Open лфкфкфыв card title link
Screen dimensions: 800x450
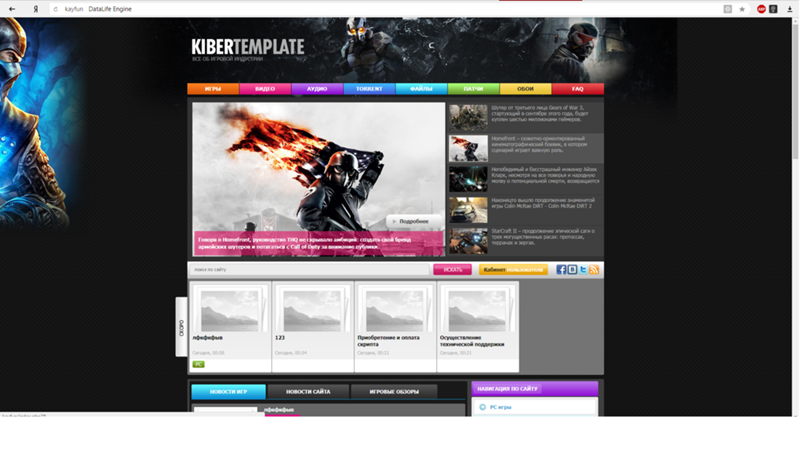(x=208, y=338)
